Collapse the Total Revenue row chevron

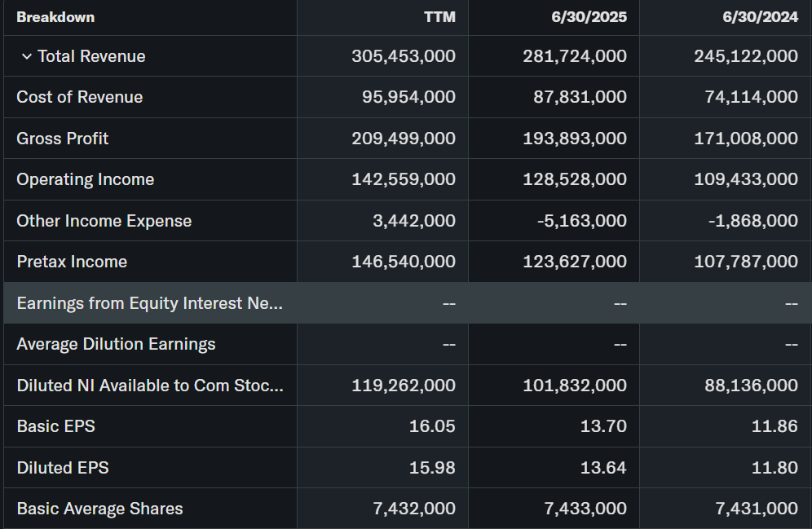pyautogui.click(x=27, y=56)
